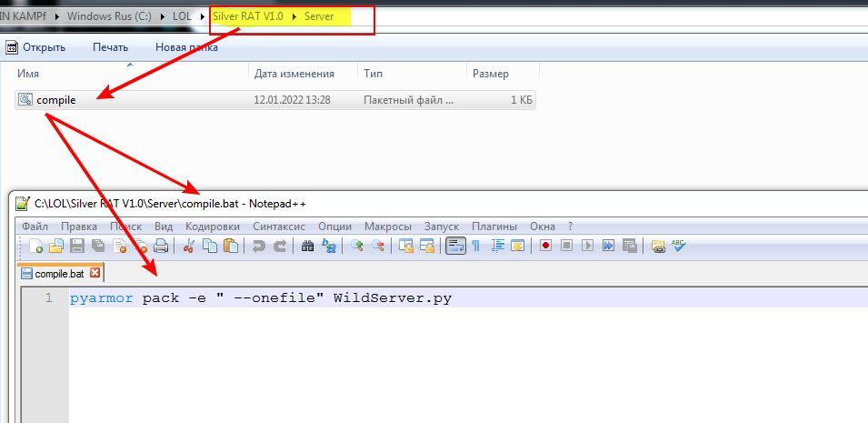Click the Copy toolbar icon

click(x=210, y=246)
